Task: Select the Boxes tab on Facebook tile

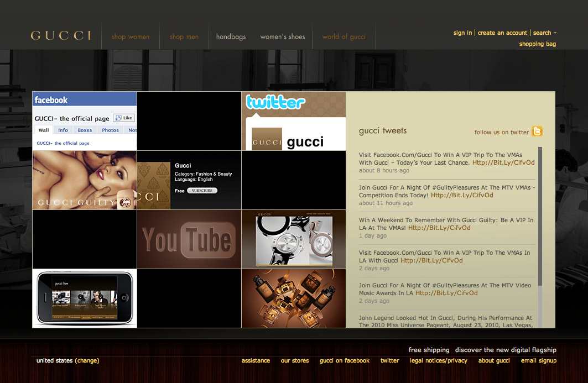Action: [85, 130]
